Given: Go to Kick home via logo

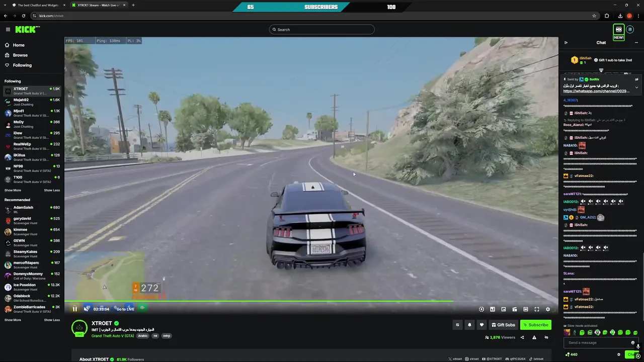Looking at the screenshot, I should tap(27, 30).
